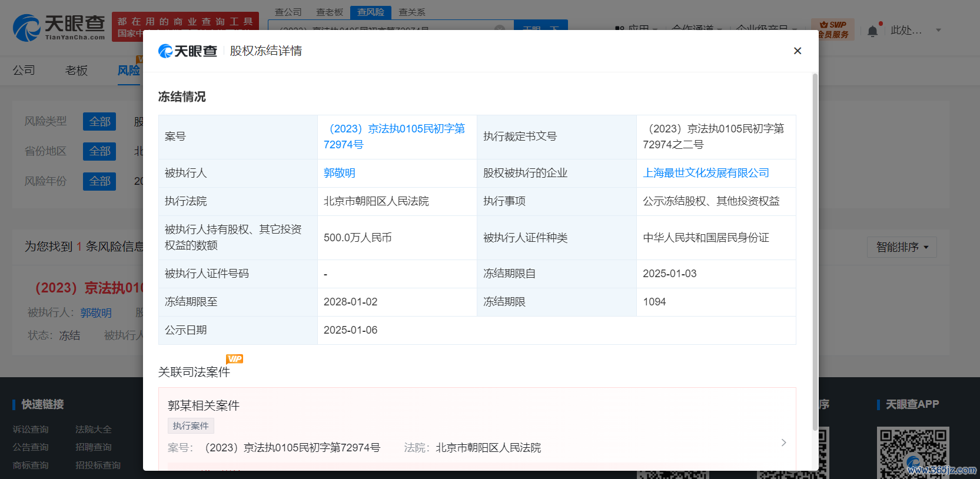This screenshot has width=980, height=479.
Task: Click the (2023)京法执0105民初字第72974号之二号 document number
Action: pyautogui.click(x=713, y=137)
